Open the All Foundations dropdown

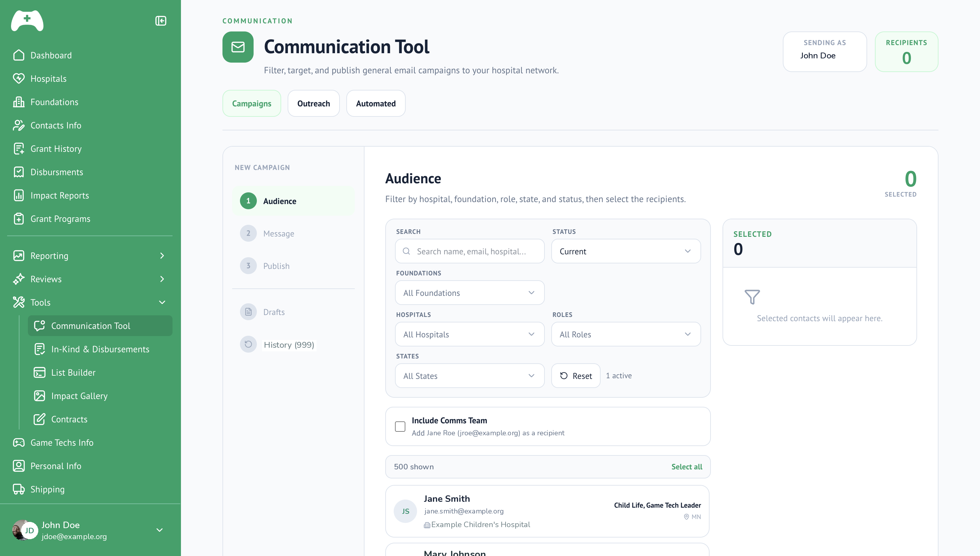pos(470,293)
